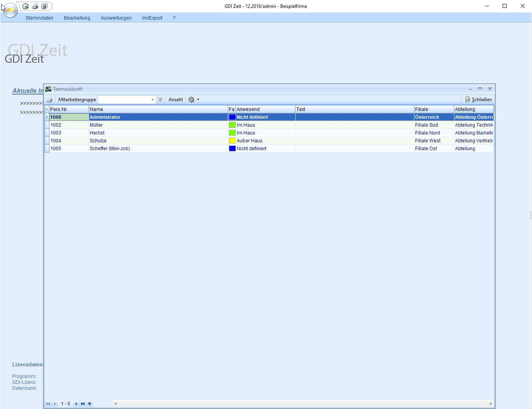Open the filter icon in the record navigator
The height and width of the screenshot is (409, 532).
coord(89,404)
